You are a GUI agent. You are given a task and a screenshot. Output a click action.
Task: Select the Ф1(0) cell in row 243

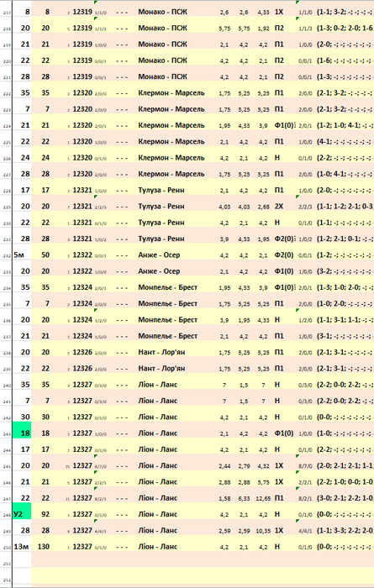284,433
